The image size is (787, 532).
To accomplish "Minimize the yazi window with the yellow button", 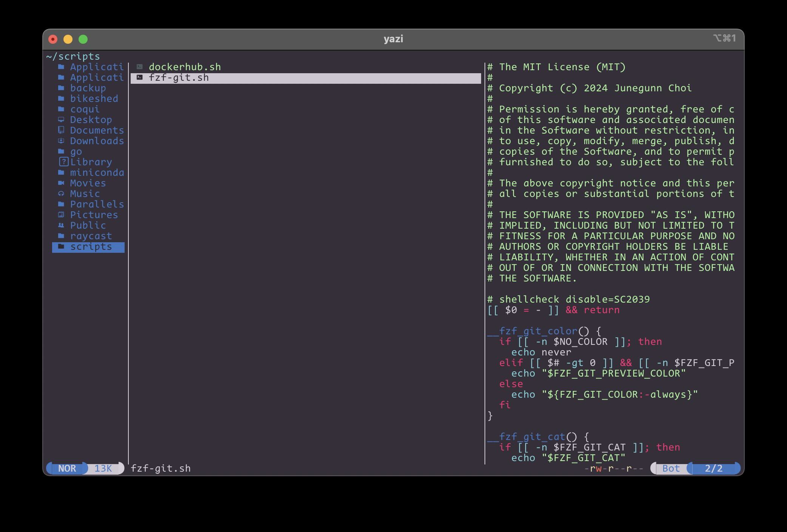I will click(x=68, y=39).
